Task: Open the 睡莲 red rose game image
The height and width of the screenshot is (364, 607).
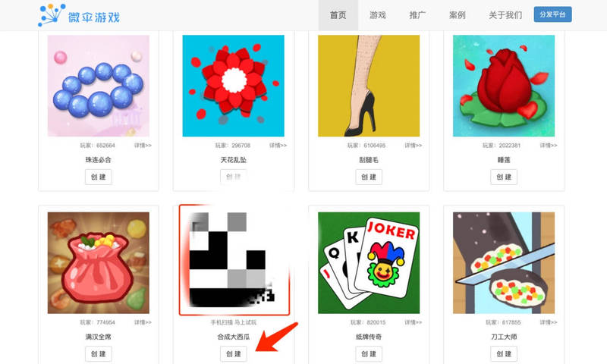Action: point(504,86)
